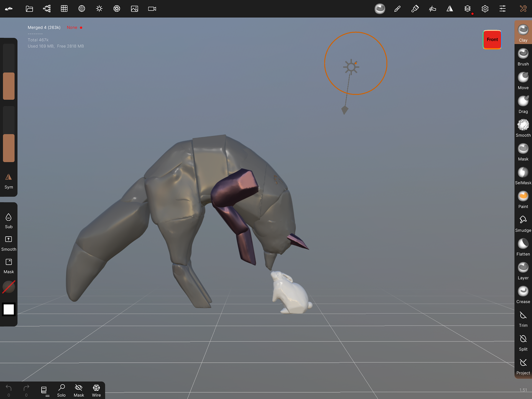
Task: Open the files folder menu
Action: (29, 9)
